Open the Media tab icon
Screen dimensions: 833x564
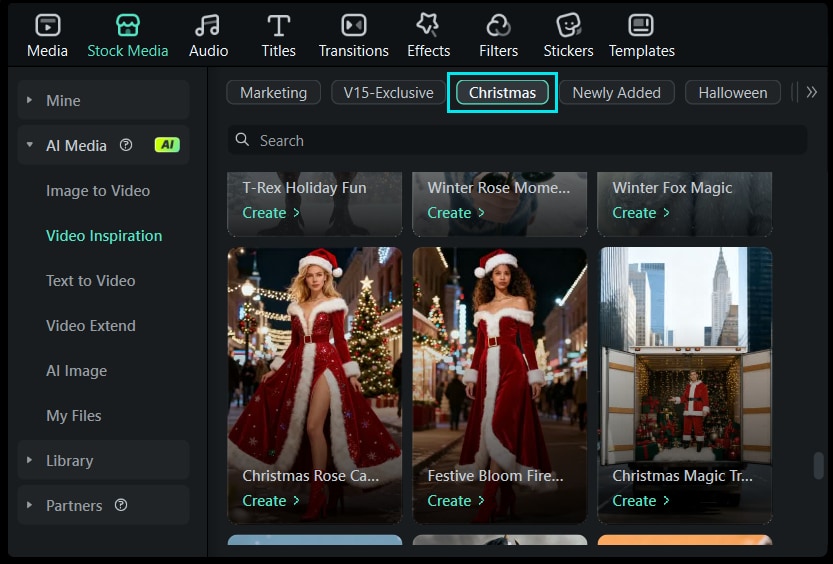pos(47,25)
